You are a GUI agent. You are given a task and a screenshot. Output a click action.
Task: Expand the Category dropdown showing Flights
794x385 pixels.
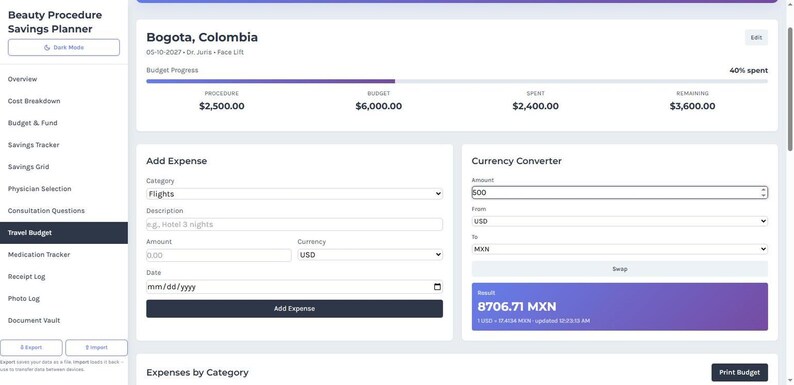click(294, 194)
